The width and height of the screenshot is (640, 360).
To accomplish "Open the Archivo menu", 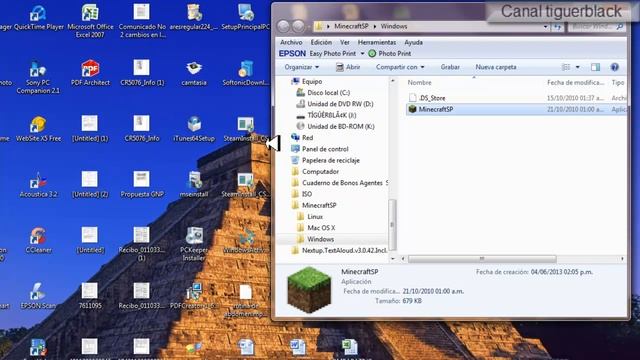I will coord(291,42).
